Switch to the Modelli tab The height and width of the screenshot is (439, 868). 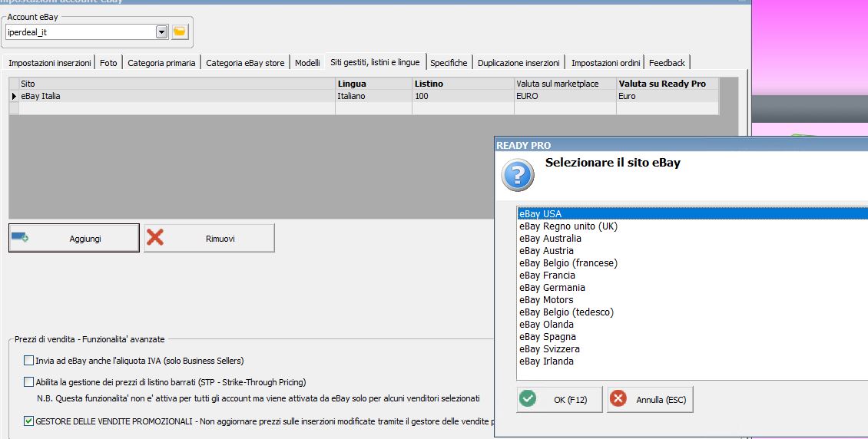click(307, 63)
